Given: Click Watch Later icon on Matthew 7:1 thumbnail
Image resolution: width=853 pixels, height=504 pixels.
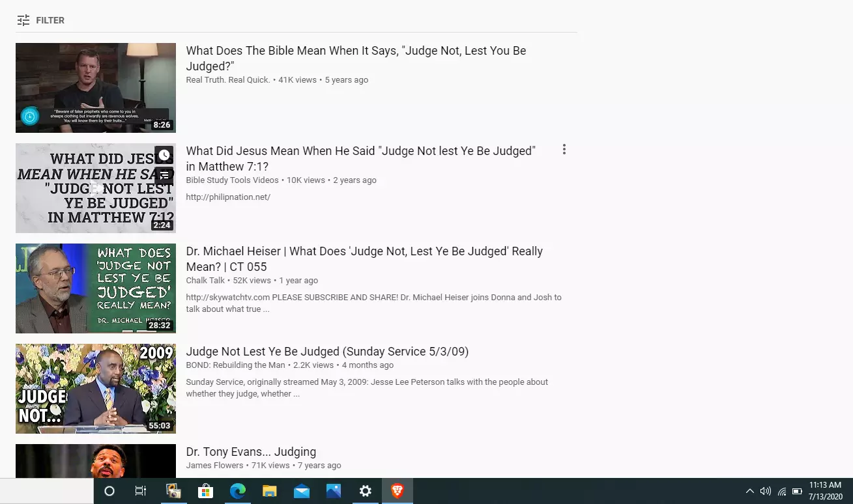Looking at the screenshot, I should point(164,155).
